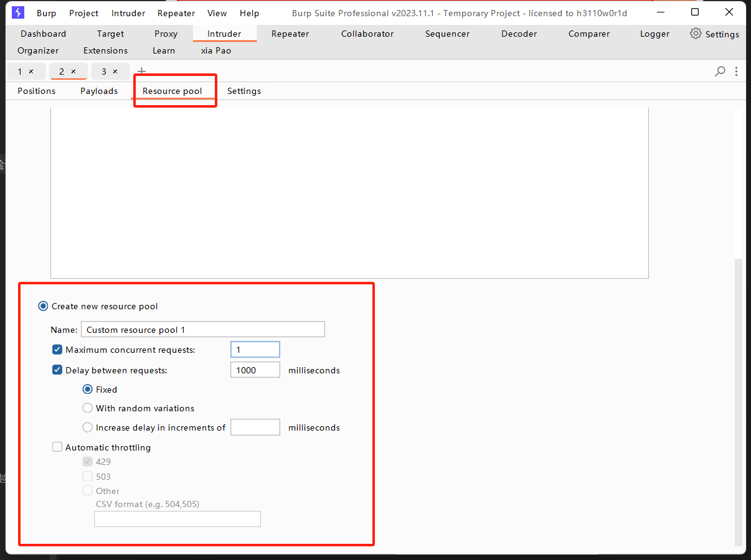This screenshot has width=751, height=560.
Task: Enable Automatic throttling checkbox
Action: [x=57, y=447]
